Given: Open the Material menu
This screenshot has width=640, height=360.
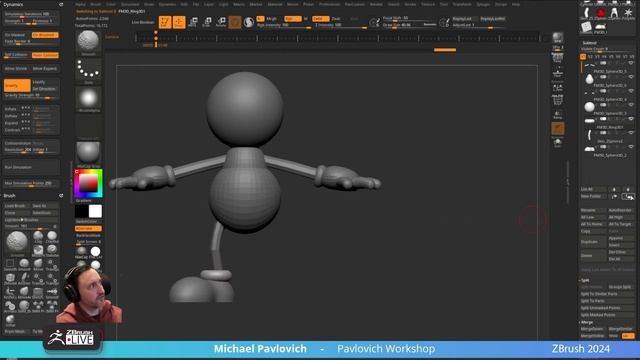Looking at the screenshot, I should (x=275, y=4).
